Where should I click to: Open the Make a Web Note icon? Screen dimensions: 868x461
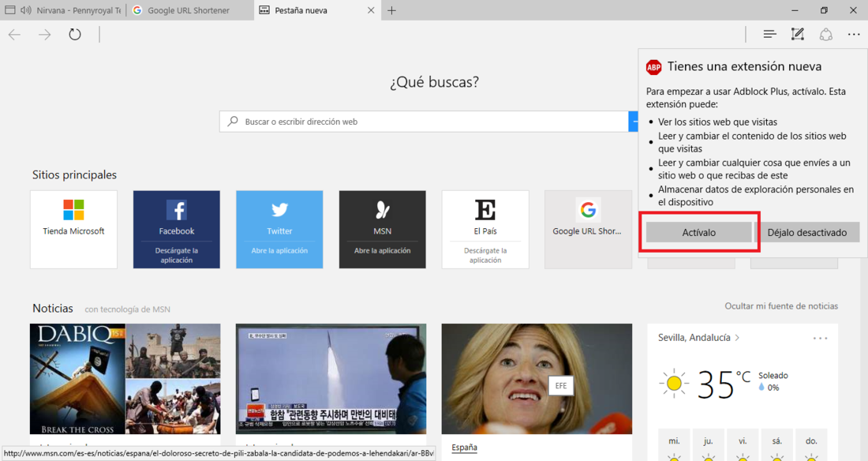(797, 35)
